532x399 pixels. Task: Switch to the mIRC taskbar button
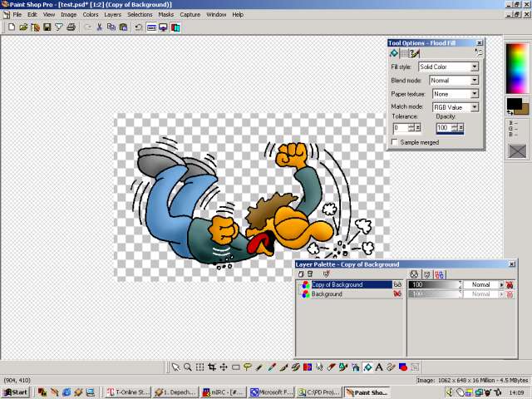224,392
